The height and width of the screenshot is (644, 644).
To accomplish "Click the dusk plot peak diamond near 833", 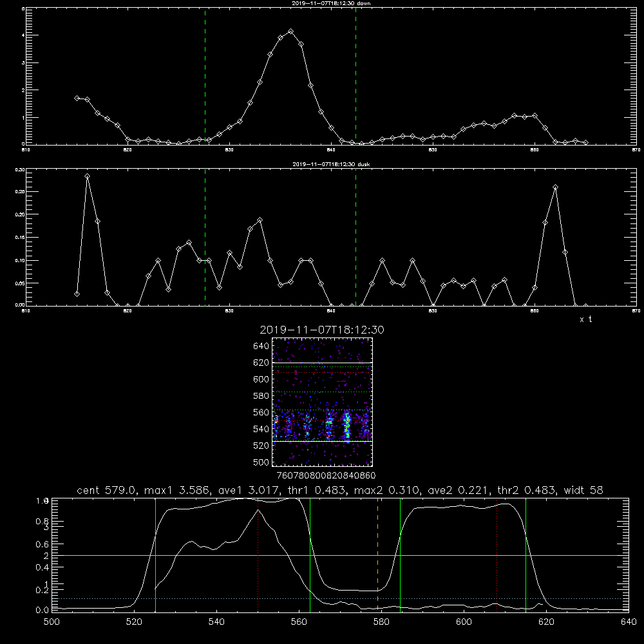I will (x=260, y=220).
